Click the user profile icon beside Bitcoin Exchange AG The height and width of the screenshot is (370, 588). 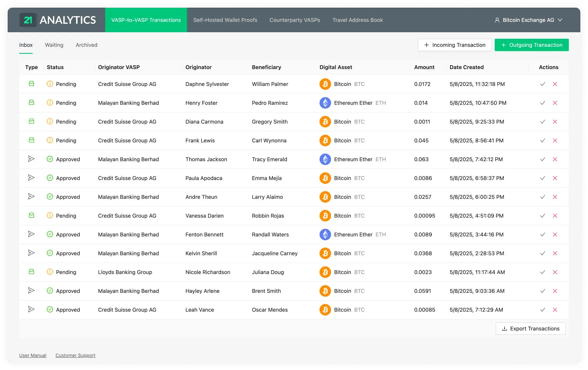pos(497,20)
